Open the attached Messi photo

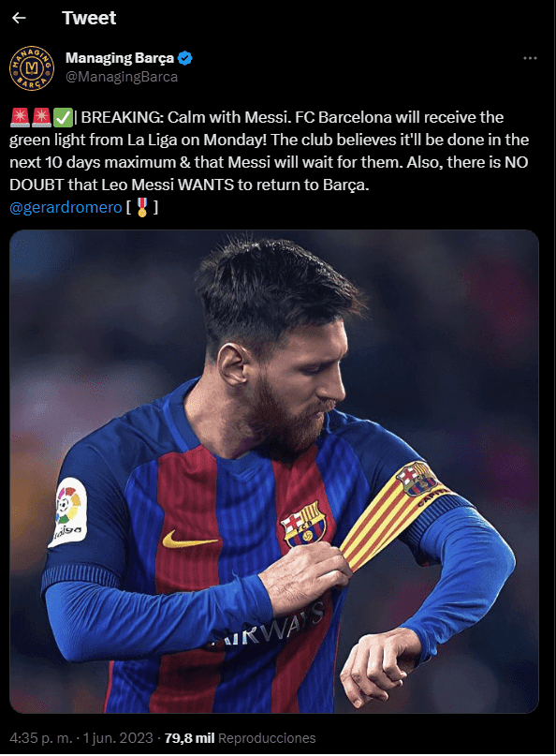point(274,471)
